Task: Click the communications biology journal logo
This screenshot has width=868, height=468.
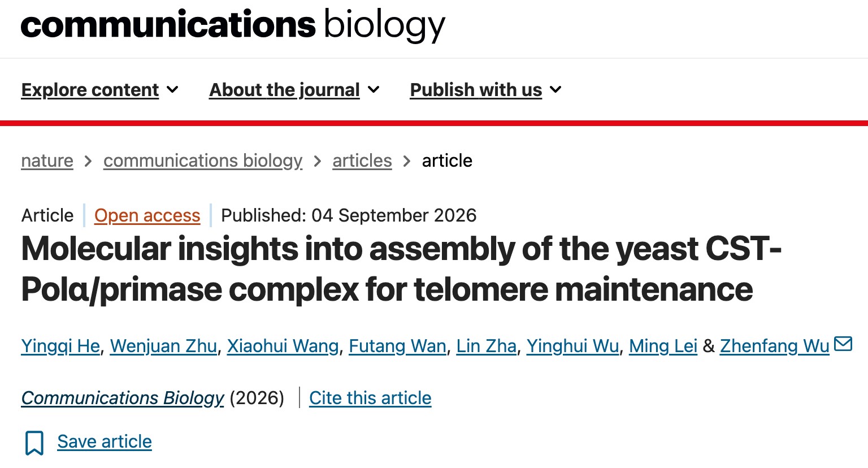Action: pyautogui.click(x=233, y=25)
